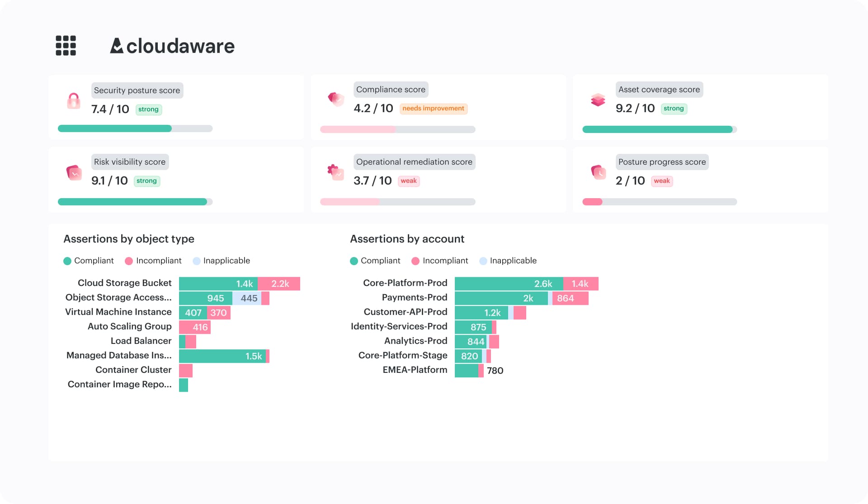Screen dimensions: 868x504
Task: Click the 'needs improvement' badge
Action: click(x=433, y=108)
